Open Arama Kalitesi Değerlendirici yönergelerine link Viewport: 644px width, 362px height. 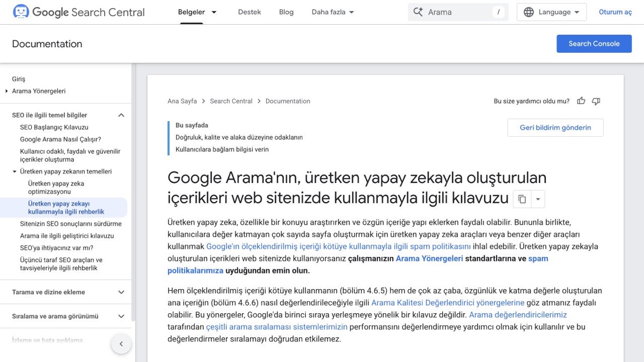(448, 302)
